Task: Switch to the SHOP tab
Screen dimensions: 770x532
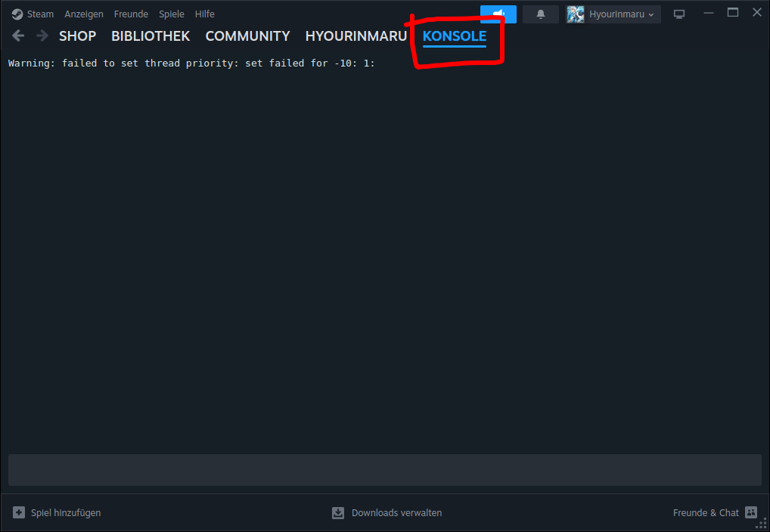Action: (x=78, y=36)
